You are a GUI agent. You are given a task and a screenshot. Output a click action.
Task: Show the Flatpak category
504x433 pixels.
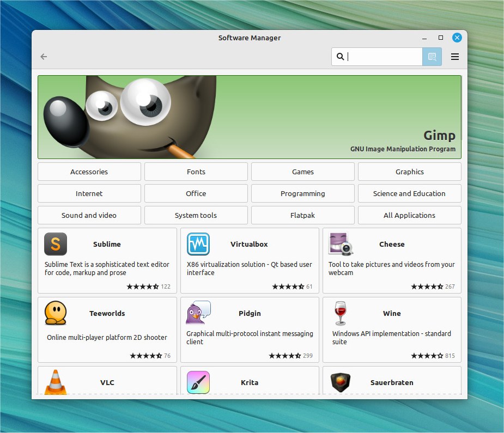pyautogui.click(x=303, y=215)
